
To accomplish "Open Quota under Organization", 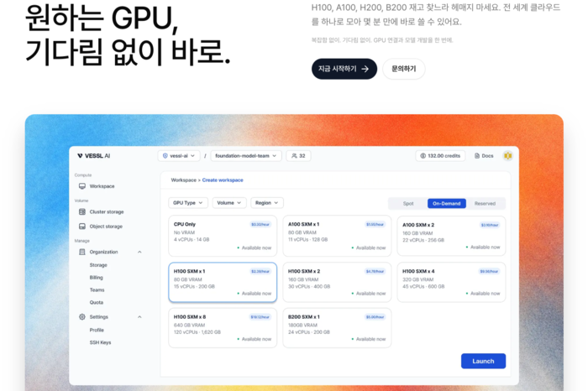I will click(97, 302).
